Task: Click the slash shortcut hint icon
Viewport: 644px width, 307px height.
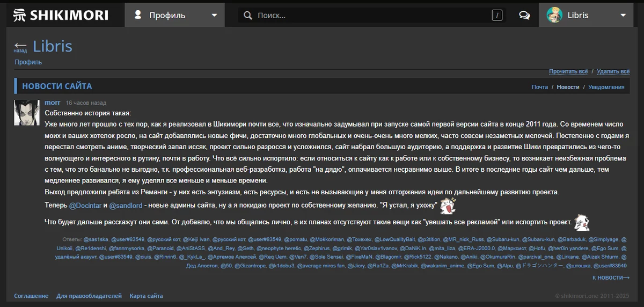Action: click(497, 16)
